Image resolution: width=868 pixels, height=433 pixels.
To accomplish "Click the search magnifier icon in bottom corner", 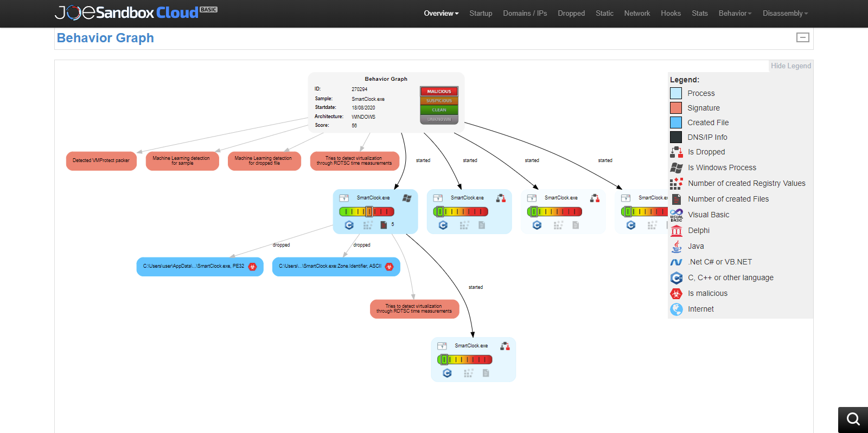I will (x=853, y=419).
